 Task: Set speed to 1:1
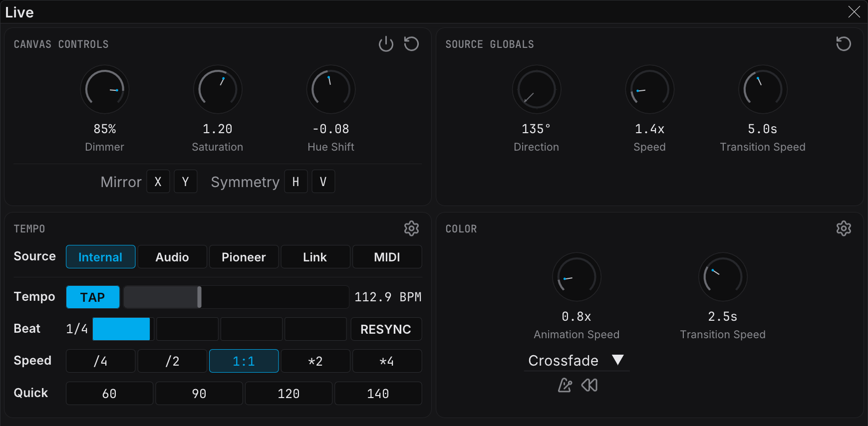pos(244,361)
